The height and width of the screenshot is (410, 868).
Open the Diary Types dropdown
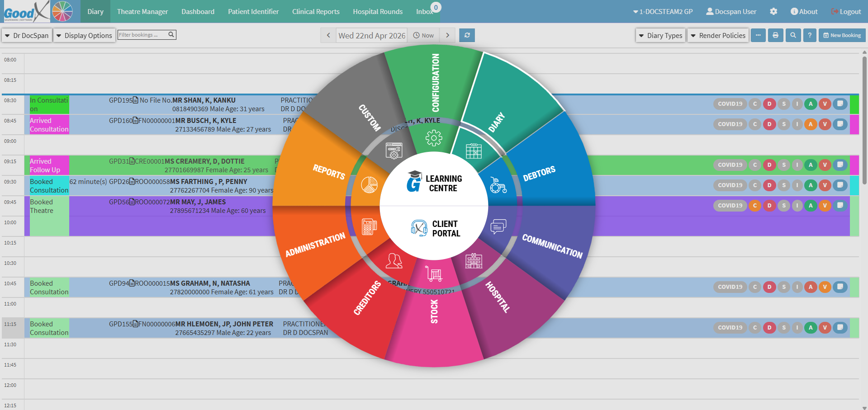(x=660, y=35)
